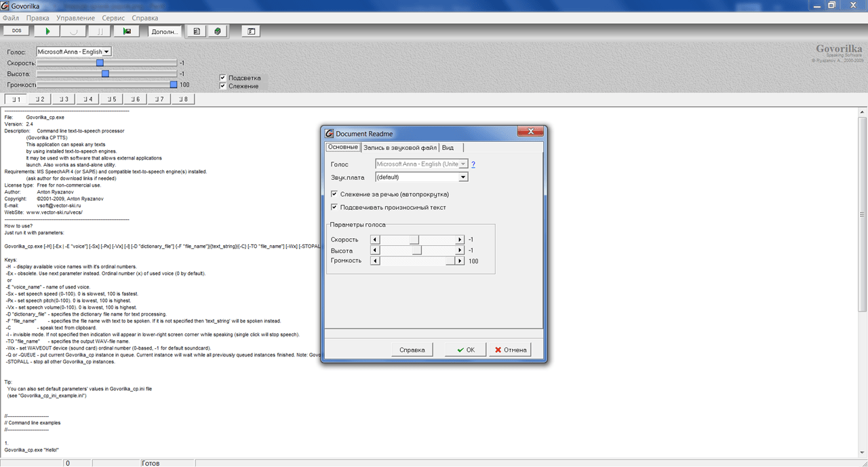Toggle the Подсветка checkbox
Screen dimensions: 868x467
pyautogui.click(x=223, y=77)
